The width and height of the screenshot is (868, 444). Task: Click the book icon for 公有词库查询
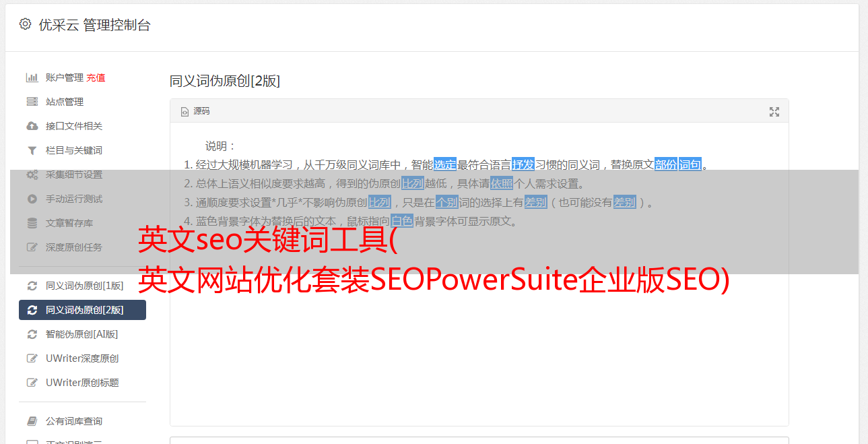click(32, 421)
